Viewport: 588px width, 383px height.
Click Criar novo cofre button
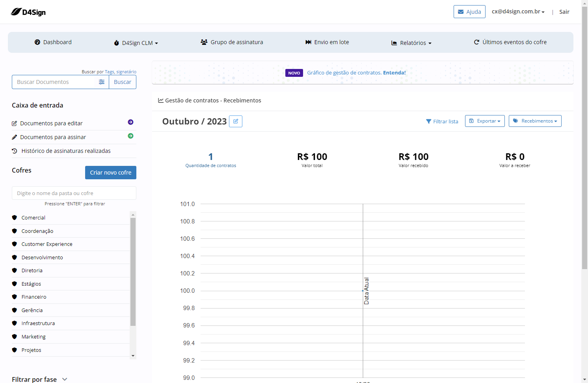pos(111,173)
